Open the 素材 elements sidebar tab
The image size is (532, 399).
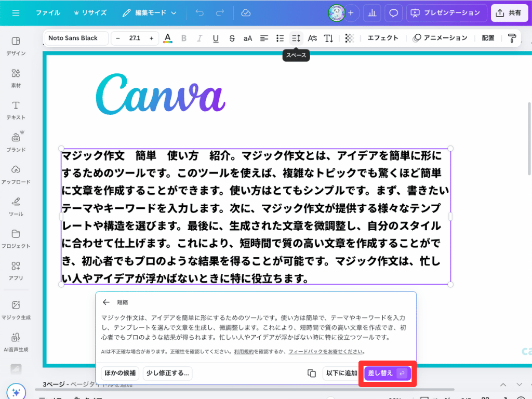(x=16, y=78)
